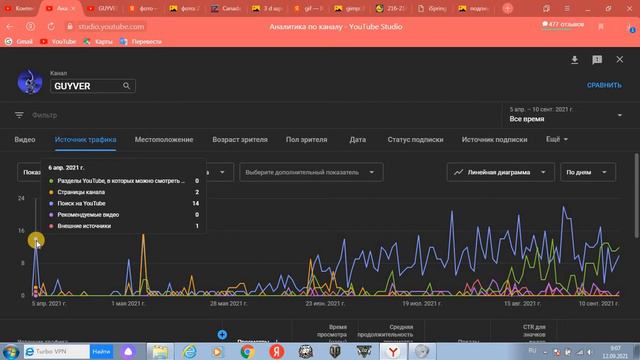Open the Статус подписки tab

click(x=416, y=140)
